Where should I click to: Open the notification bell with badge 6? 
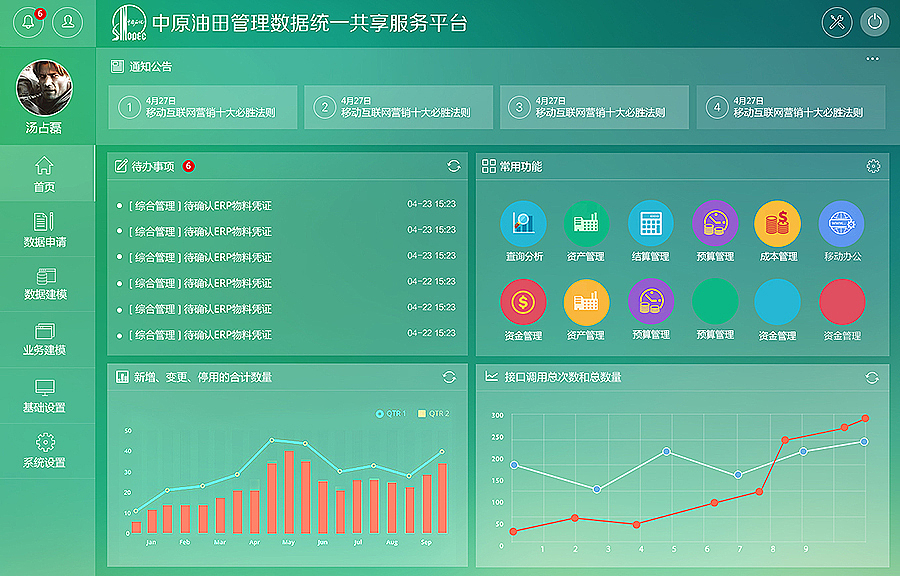click(28, 22)
